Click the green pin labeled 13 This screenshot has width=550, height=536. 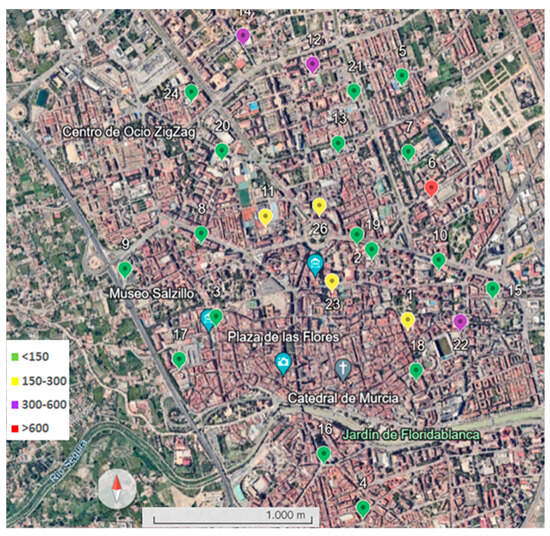pyautogui.click(x=338, y=144)
